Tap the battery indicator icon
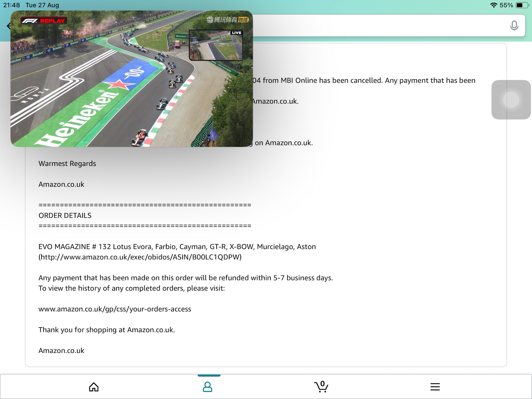Image resolution: width=532 pixels, height=399 pixels. tap(522, 5)
